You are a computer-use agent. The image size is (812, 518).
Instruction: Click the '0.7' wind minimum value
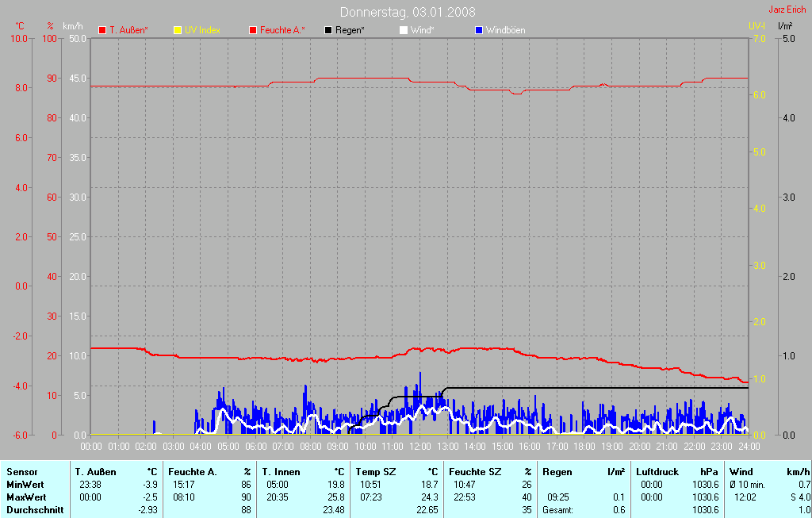tap(804, 485)
